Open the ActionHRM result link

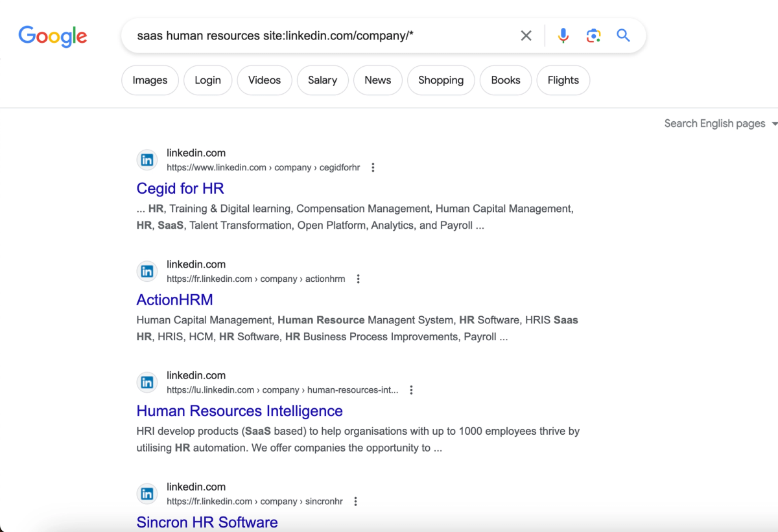pyautogui.click(x=175, y=300)
